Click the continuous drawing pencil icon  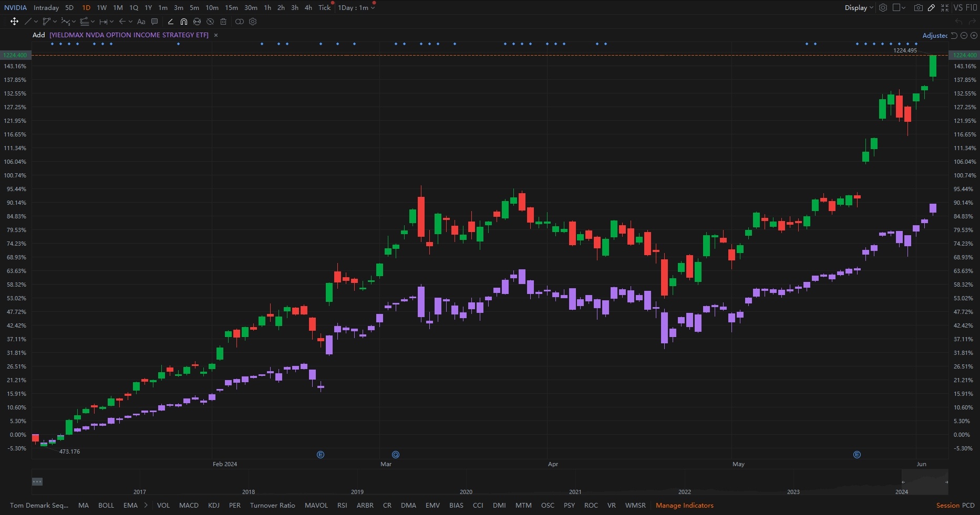tap(170, 22)
